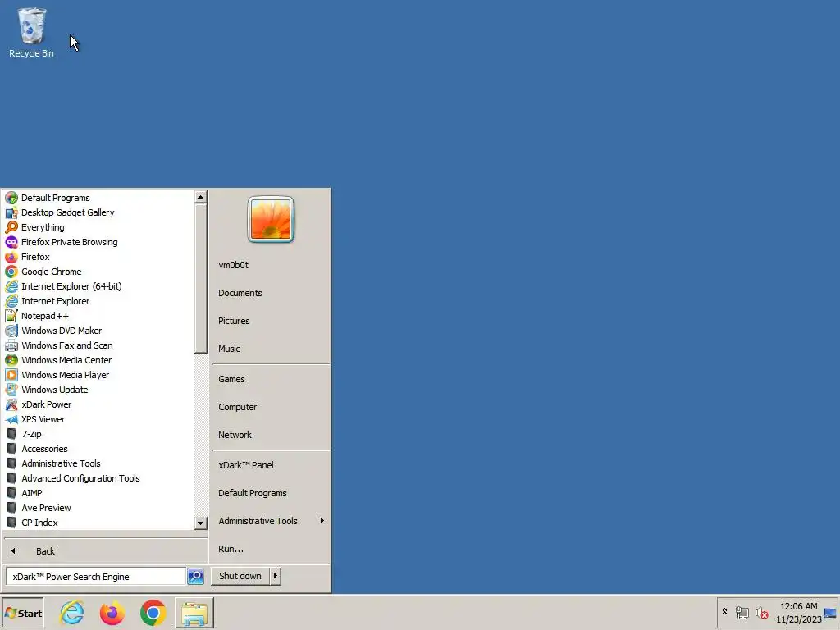Open Notepad++ from the list
The width and height of the screenshot is (840, 630).
coord(45,316)
